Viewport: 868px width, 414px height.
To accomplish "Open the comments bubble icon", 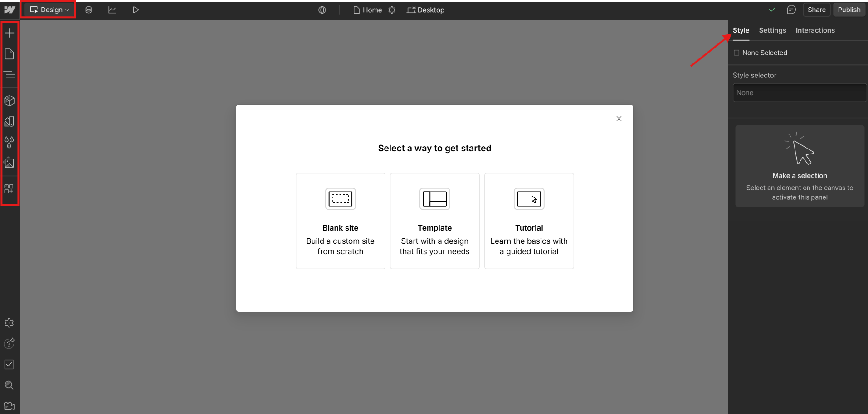I will [x=791, y=10].
